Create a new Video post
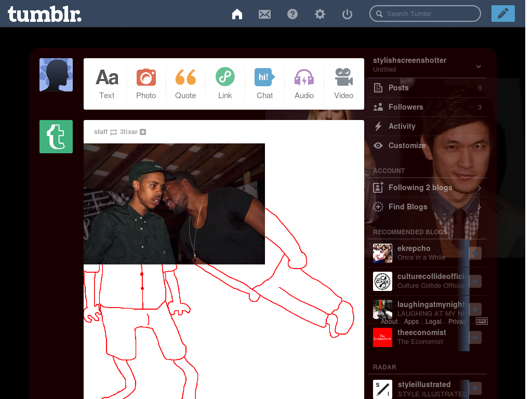Screen dimensions: 532x399 point(343,84)
